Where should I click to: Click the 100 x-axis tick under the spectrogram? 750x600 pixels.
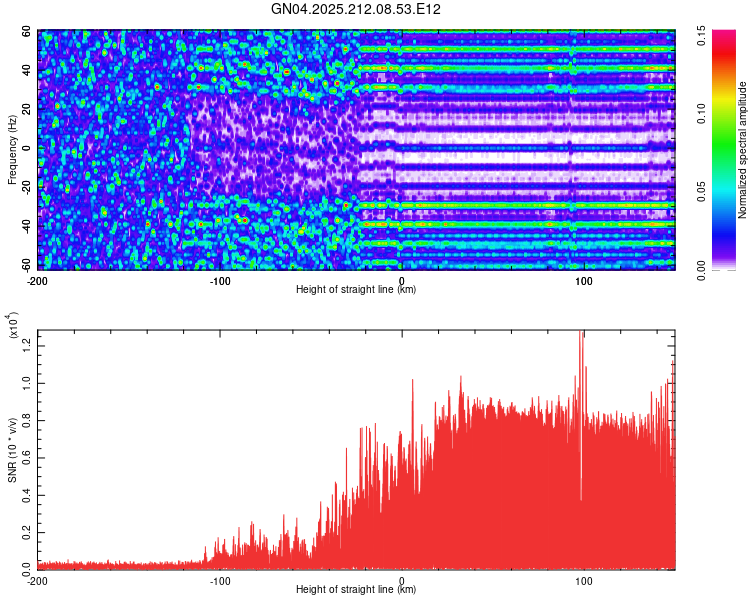pyautogui.click(x=584, y=281)
